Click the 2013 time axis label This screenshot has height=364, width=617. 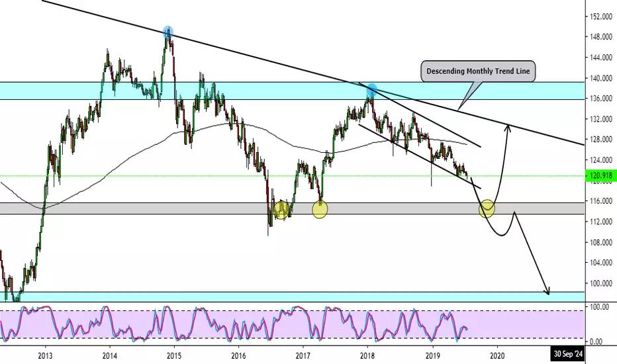click(x=45, y=356)
